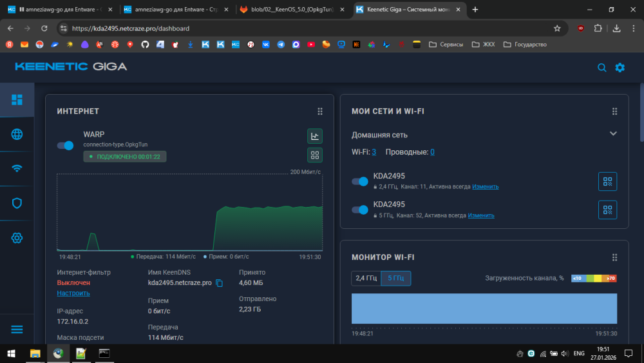The image size is (644, 363).
Task: Open the dashboard icon in sidebar
Action: (17, 99)
